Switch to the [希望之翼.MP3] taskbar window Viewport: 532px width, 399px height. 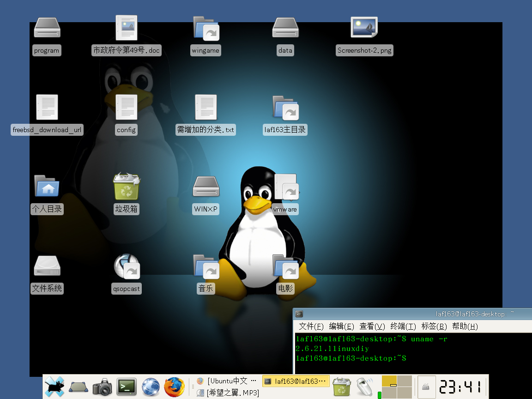point(228,393)
